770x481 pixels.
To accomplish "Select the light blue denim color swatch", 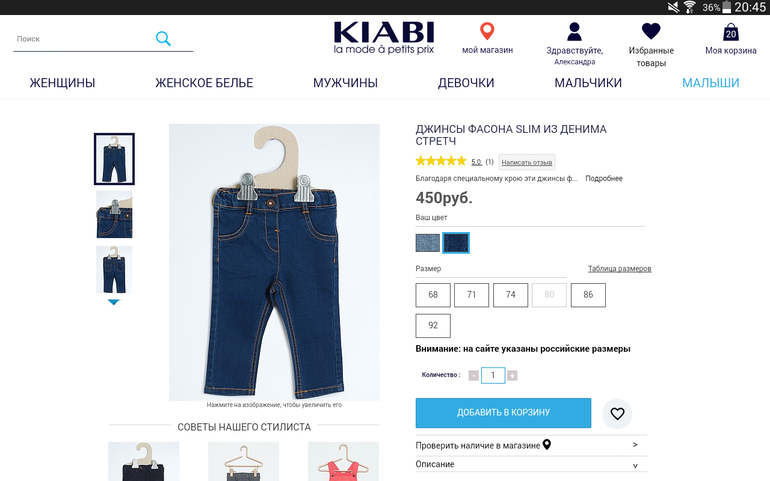I will [428, 243].
